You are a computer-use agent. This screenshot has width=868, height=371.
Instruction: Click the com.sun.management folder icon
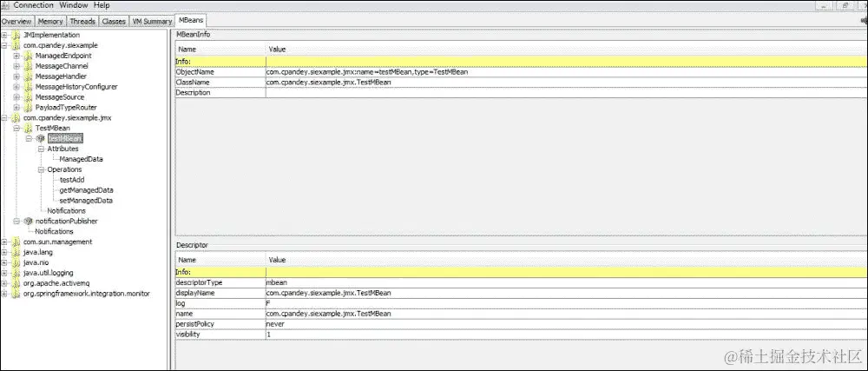coord(16,242)
